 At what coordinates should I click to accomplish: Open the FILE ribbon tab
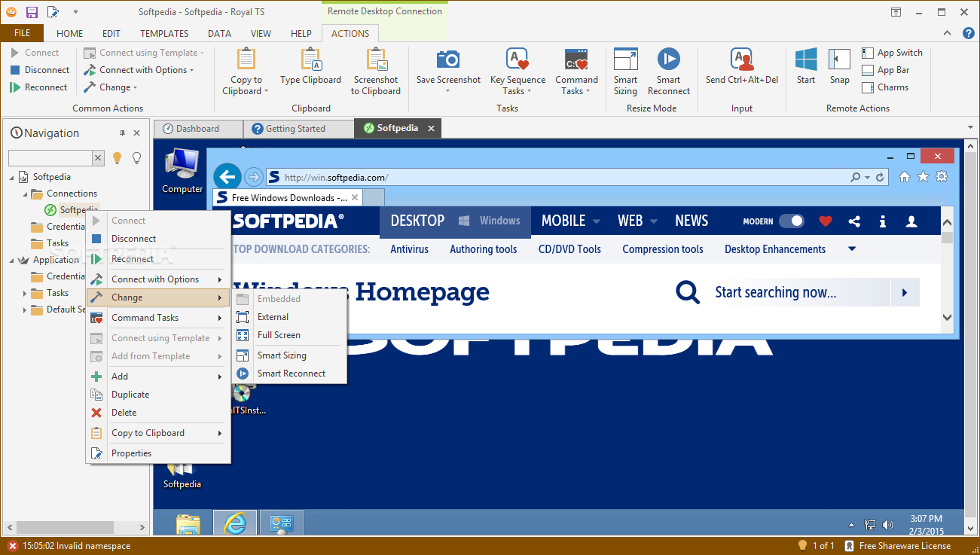pos(22,33)
